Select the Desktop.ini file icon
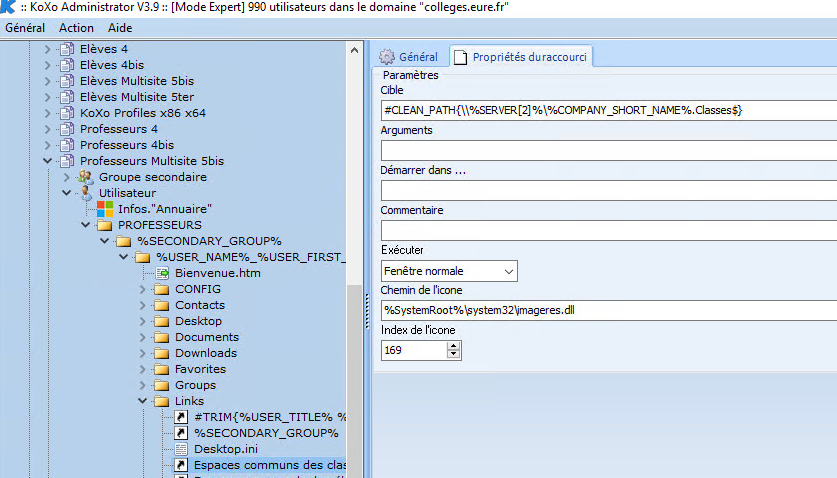The height and width of the screenshot is (478, 837). [x=181, y=449]
